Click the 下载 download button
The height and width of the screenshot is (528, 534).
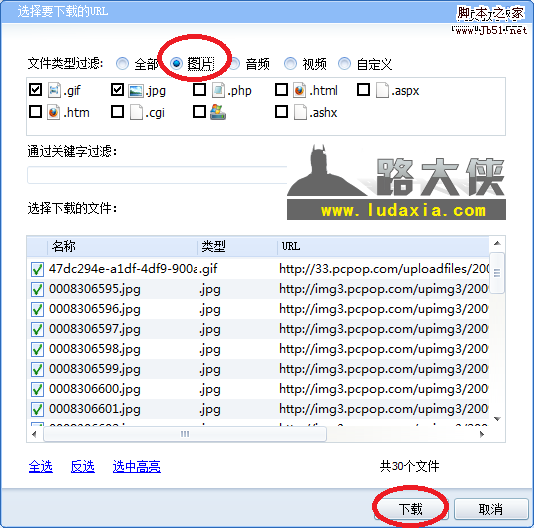411,509
